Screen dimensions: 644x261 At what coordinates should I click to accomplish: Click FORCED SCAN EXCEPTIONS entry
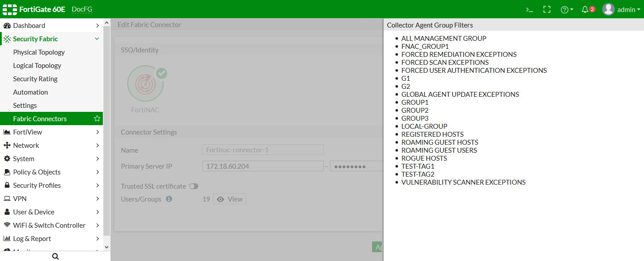coord(445,62)
